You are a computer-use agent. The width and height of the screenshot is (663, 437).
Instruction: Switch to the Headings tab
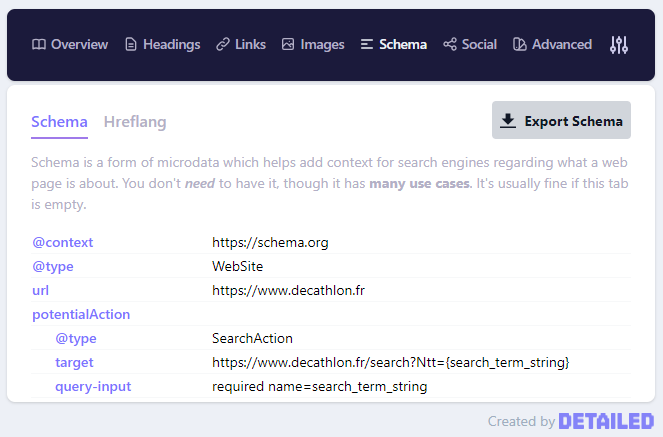tap(163, 44)
